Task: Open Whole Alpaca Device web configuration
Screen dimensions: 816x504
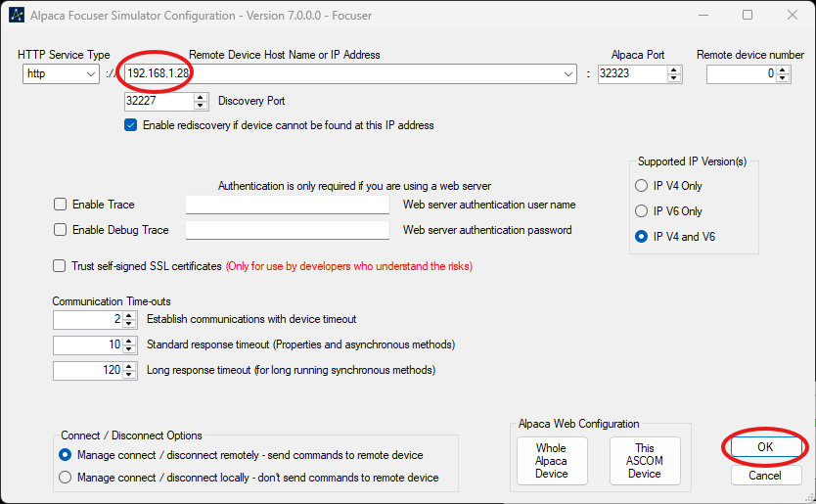Action: point(552,461)
